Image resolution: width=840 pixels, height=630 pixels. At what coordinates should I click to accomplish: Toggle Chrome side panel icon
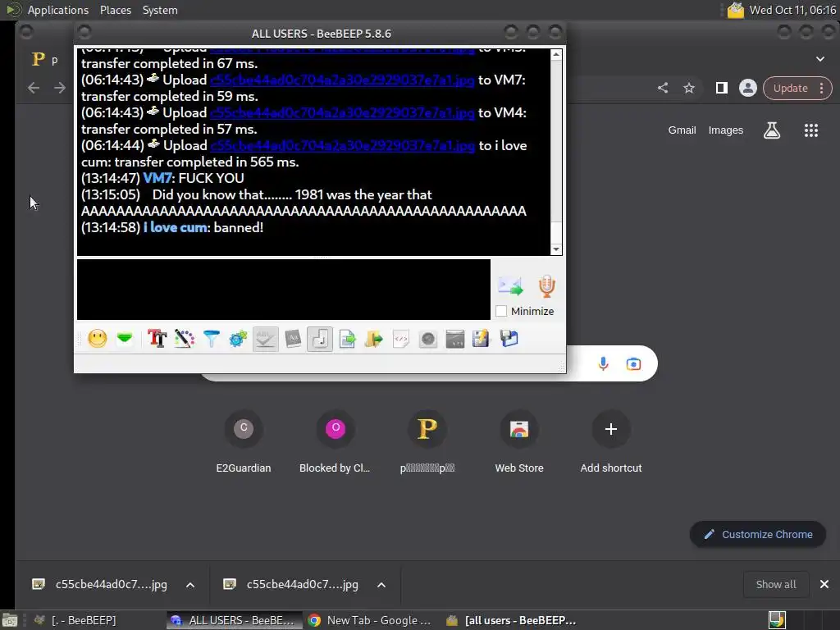click(x=722, y=88)
